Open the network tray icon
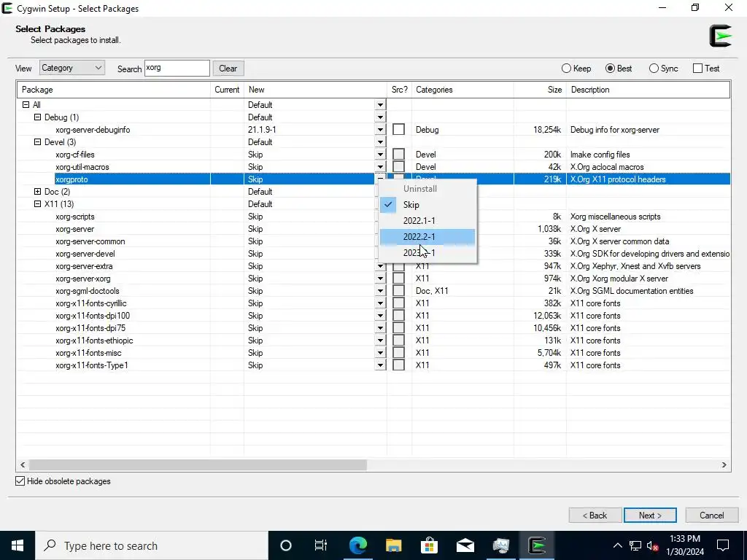 point(635,545)
